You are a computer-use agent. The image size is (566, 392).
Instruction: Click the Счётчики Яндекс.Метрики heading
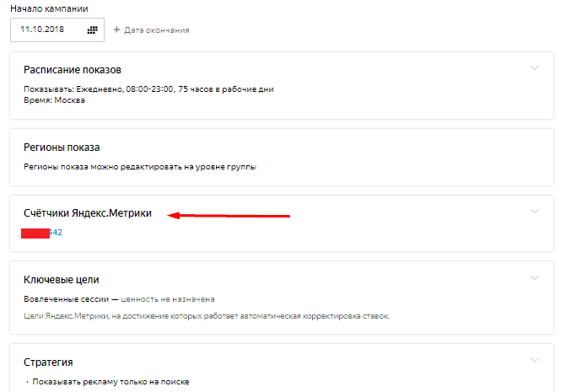[88, 213]
